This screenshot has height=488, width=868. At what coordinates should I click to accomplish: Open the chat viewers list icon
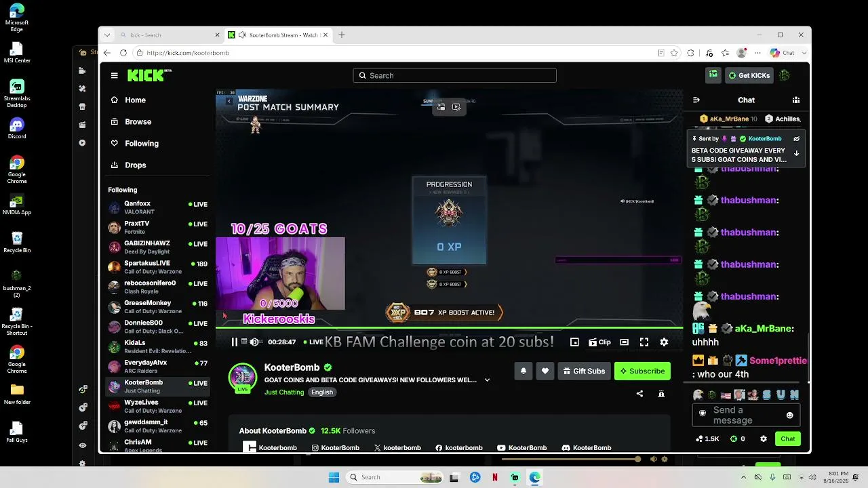(x=796, y=100)
